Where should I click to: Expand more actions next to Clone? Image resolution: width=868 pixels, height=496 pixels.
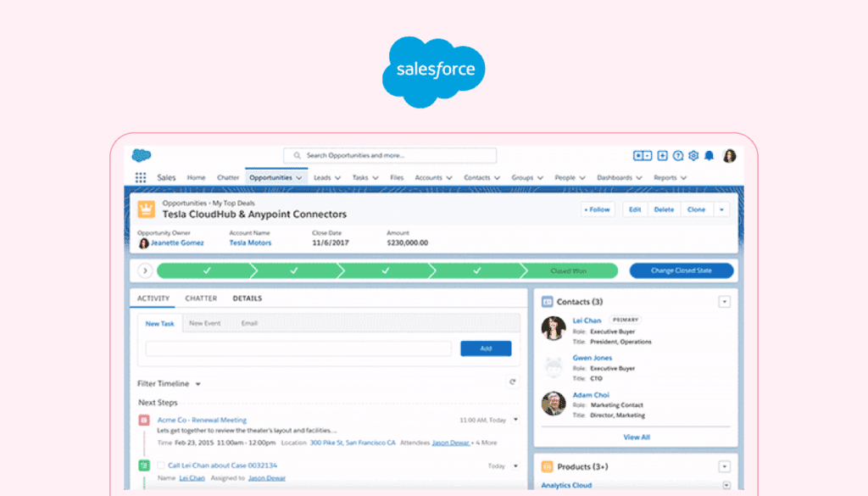pyautogui.click(x=721, y=209)
